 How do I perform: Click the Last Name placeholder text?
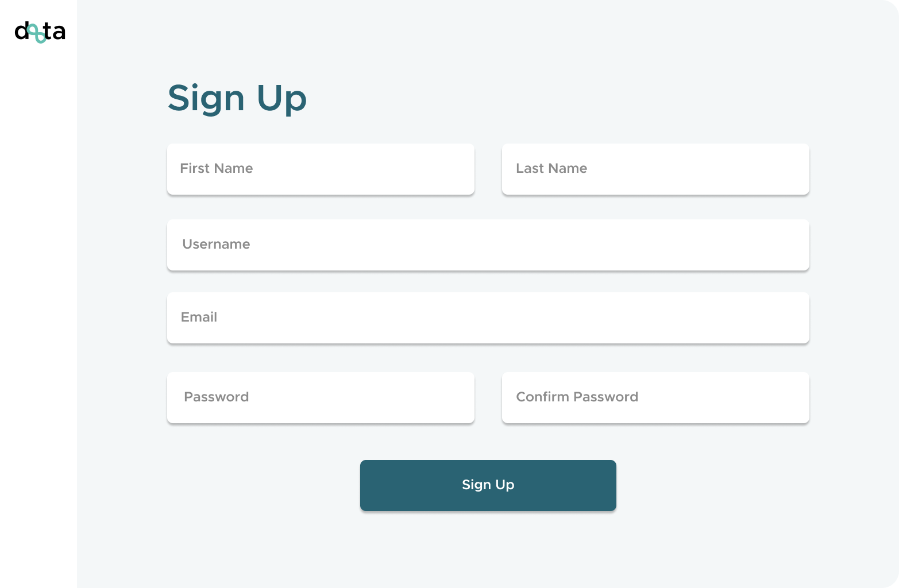click(x=551, y=168)
